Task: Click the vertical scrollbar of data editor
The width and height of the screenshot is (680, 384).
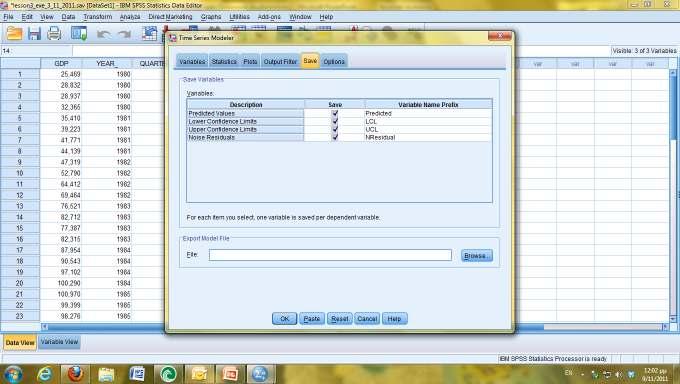Action: pyautogui.click(x=673, y=196)
